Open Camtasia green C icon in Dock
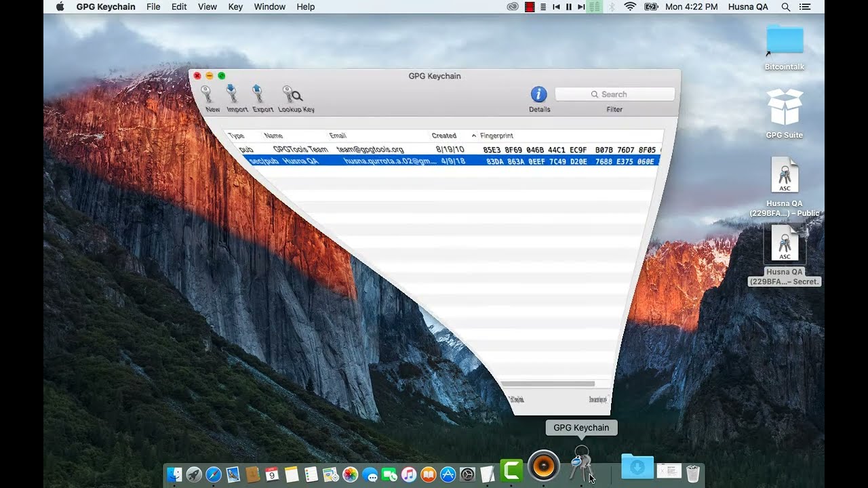 click(x=511, y=470)
